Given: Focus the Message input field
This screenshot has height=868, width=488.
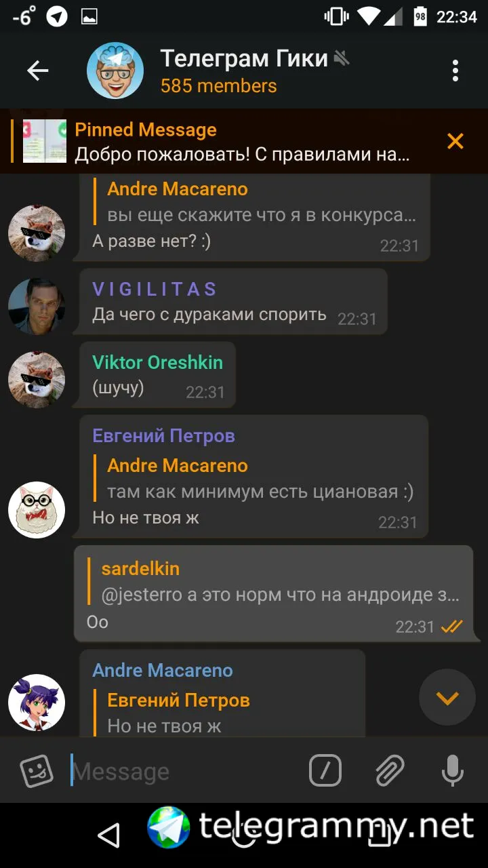Looking at the screenshot, I should pos(183,771).
